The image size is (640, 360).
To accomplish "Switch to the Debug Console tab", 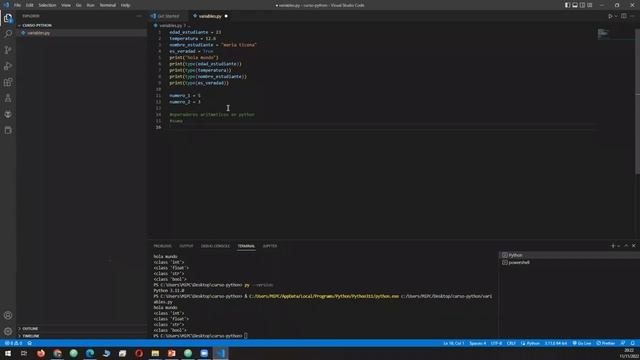I will click(x=216, y=246).
